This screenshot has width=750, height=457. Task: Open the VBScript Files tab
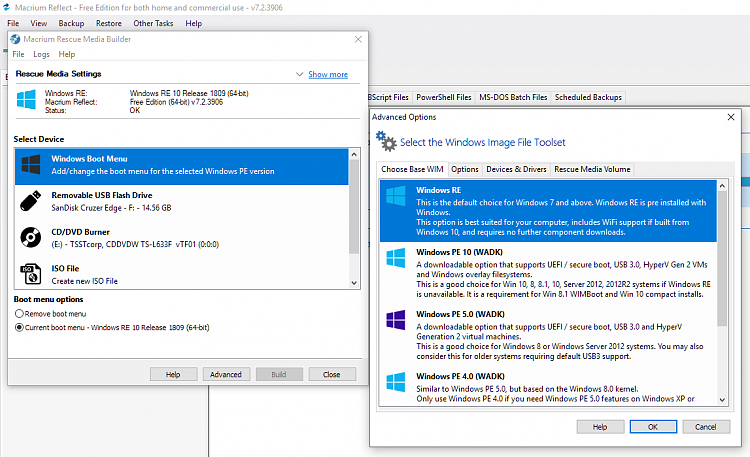(x=389, y=98)
